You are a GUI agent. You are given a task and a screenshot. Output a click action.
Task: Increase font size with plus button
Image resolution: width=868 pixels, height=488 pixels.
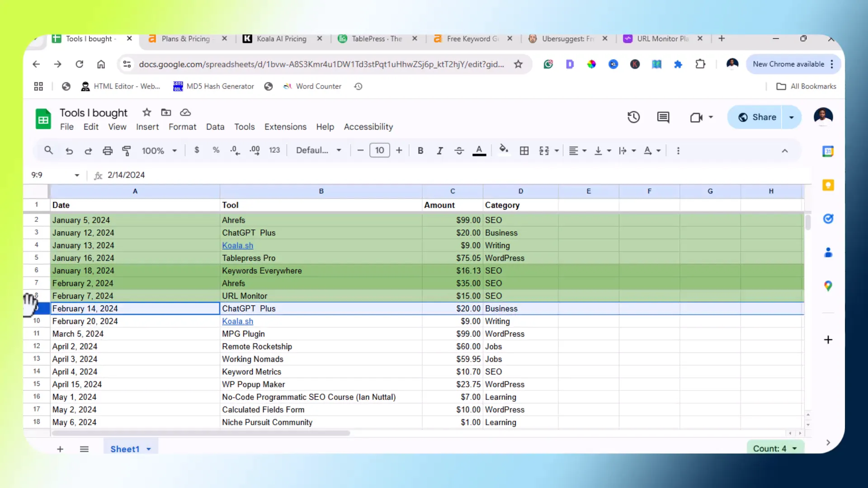point(399,150)
